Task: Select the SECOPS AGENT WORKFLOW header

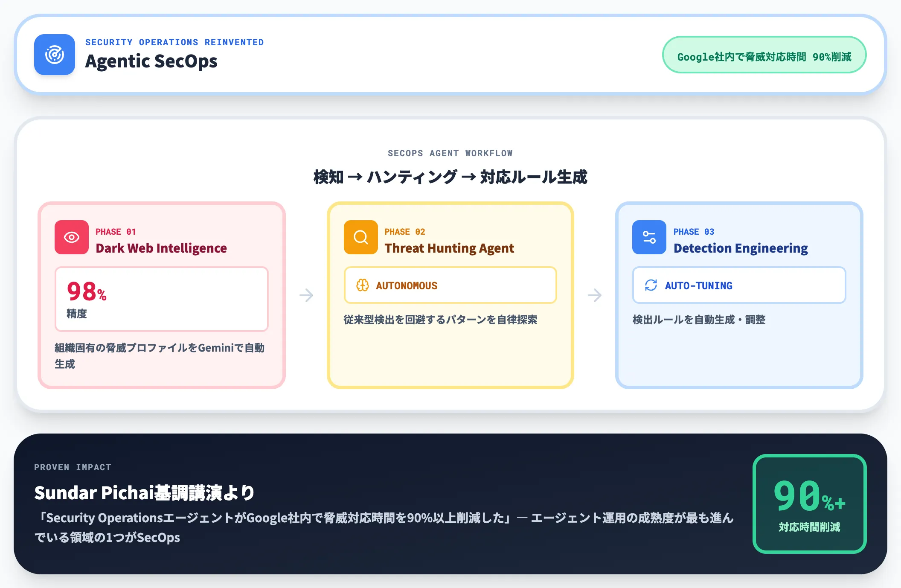Action: 450,153
